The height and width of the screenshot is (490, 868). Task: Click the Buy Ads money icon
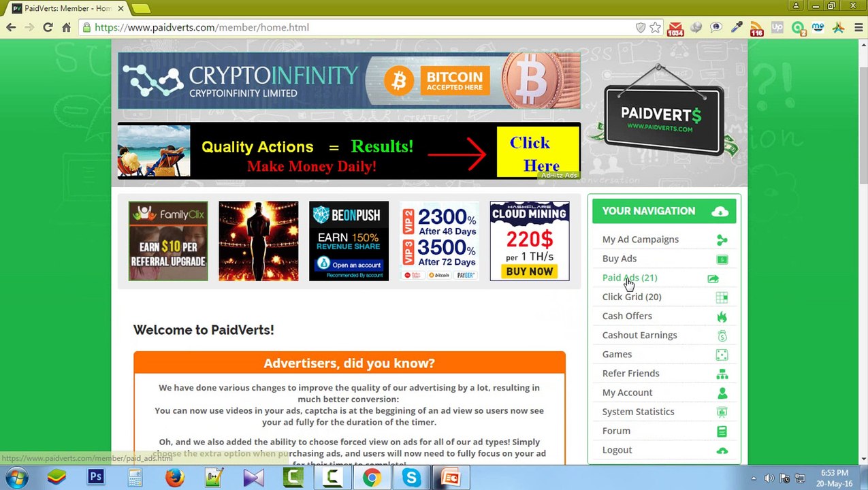point(722,259)
